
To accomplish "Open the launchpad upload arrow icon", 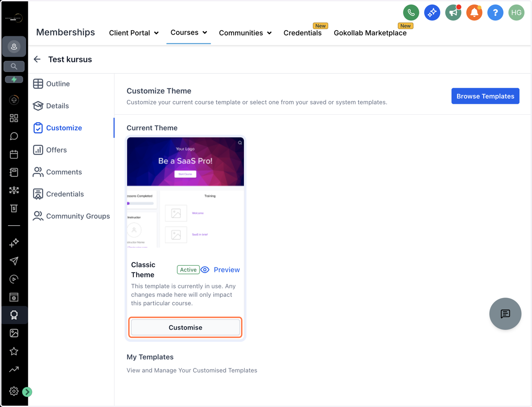I will [14, 100].
